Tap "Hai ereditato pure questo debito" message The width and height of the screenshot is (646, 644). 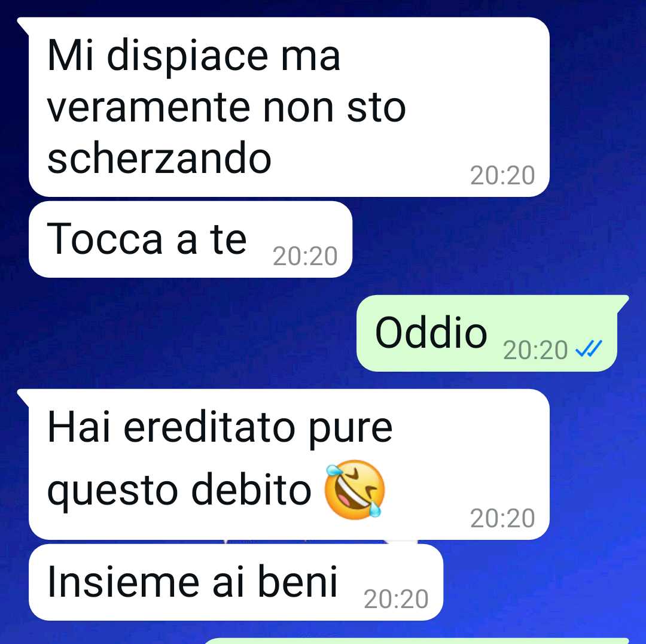tap(289, 464)
